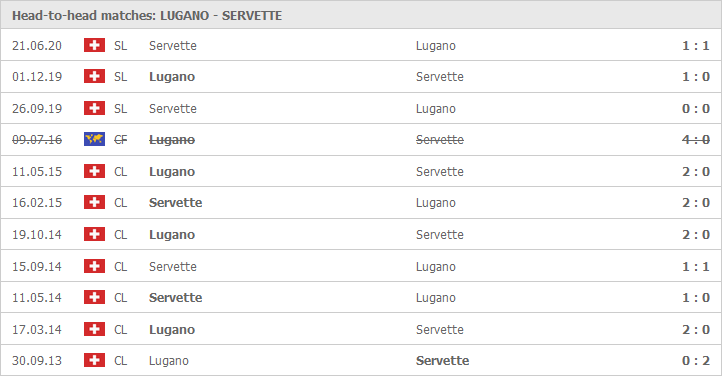The image size is (722, 376).
Task: Click Swiss flag icon for 16.02.15 match
Action: point(94,202)
